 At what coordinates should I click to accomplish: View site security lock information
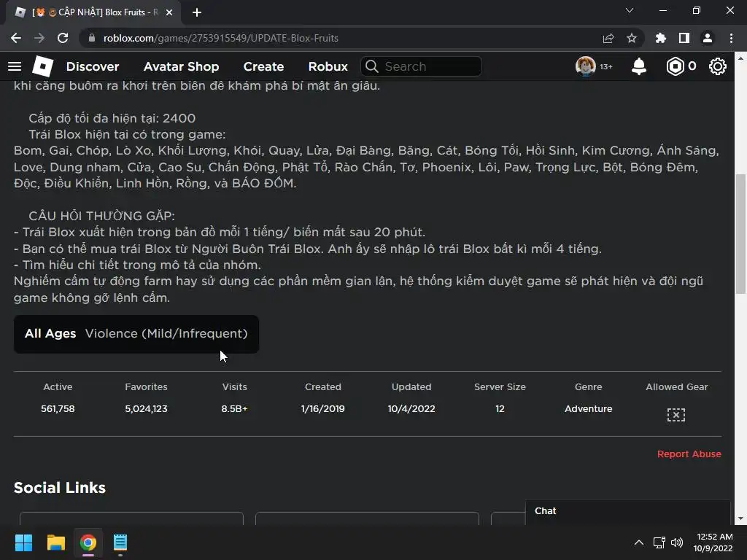tap(92, 38)
